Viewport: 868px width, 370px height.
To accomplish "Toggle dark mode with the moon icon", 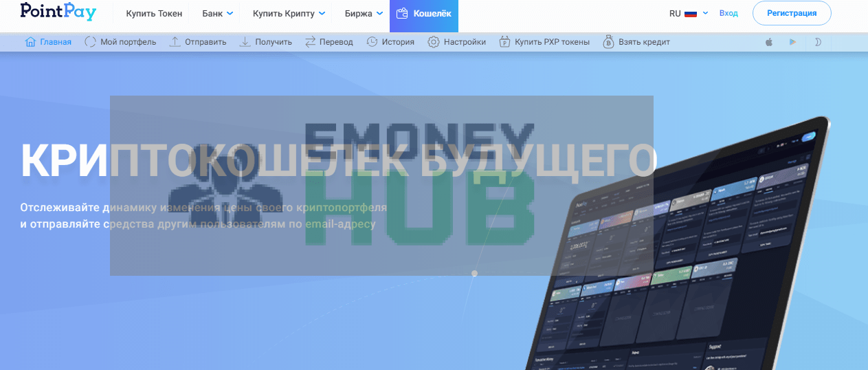I will coord(818,42).
